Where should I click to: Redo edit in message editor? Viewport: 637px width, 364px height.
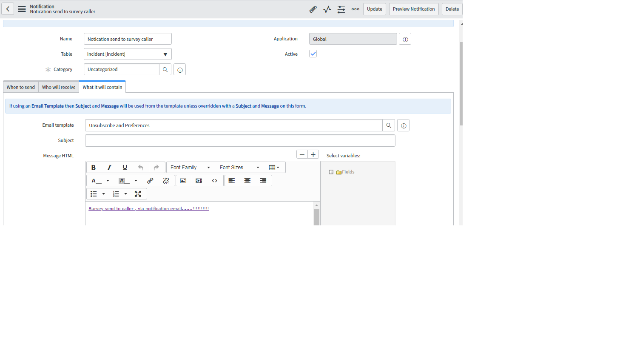click(156, 168)
